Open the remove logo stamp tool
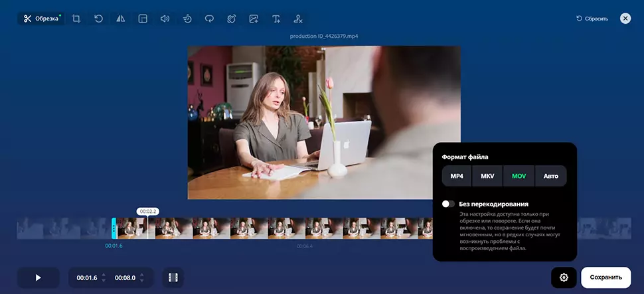Screen dimensions: 644x294 pos(298,19)
